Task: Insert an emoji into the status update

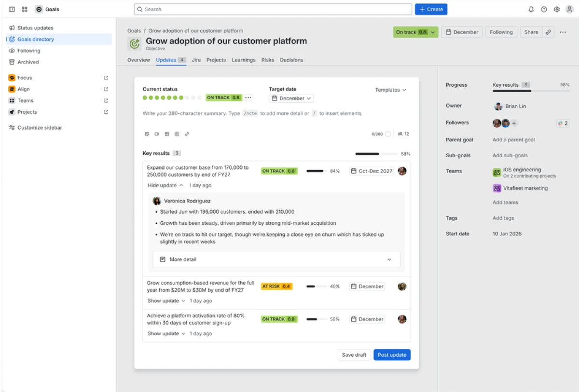Action: 177,134
